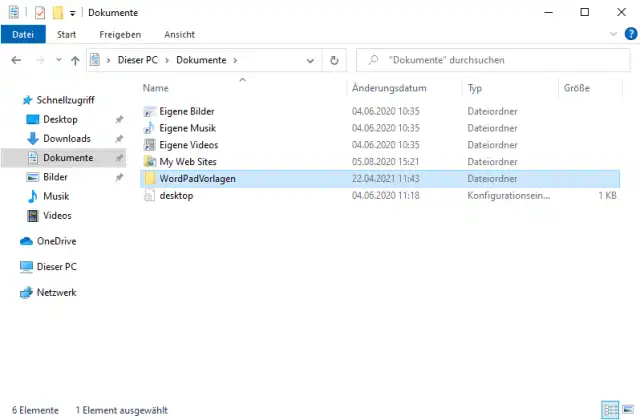Refresh the Dokumente folder view

[x=334, y=60]
